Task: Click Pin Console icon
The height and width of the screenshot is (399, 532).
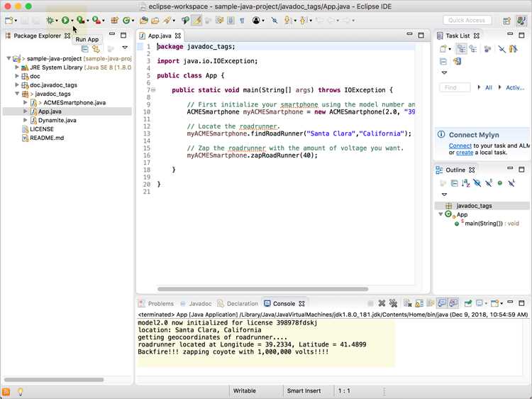Action: pyautogui.click(x=468, y=303)
